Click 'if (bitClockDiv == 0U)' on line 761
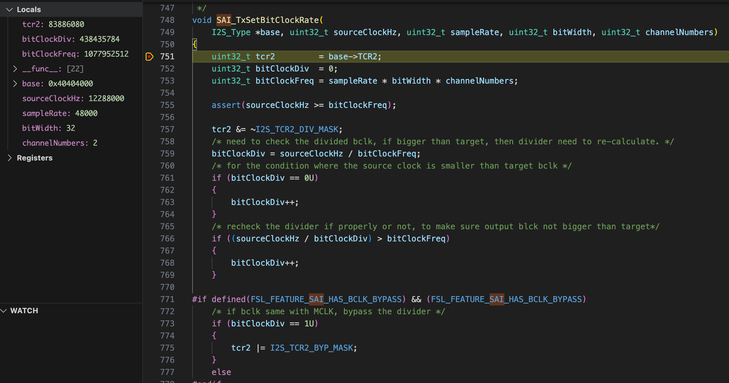The width and height of the screenshot is (729, 383). point(265,178)
